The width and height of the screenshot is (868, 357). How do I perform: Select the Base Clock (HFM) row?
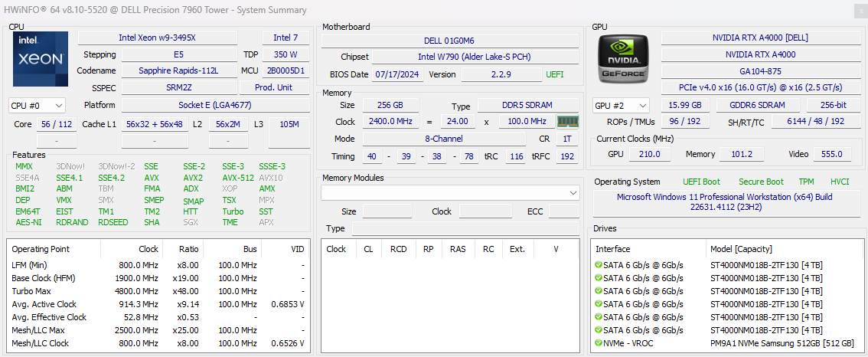(158, 278)
